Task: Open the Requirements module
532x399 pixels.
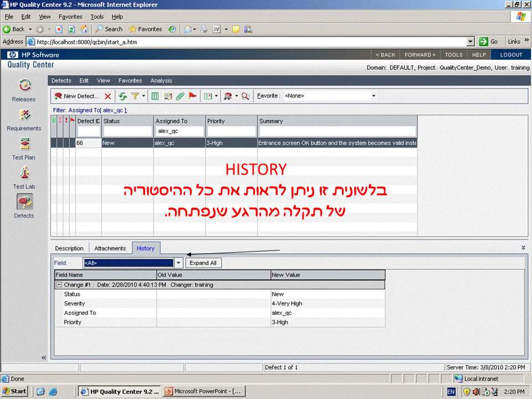Action: [x=24, y=120]
